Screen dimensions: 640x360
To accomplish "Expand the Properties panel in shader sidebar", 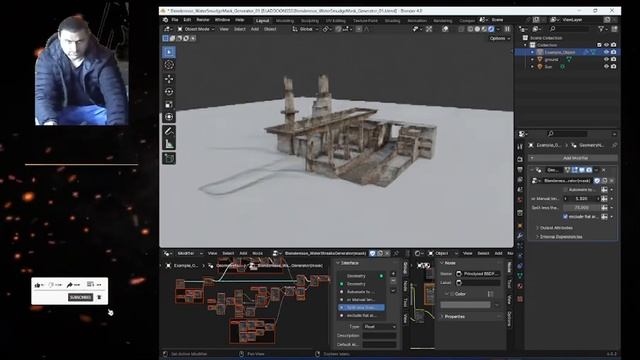I will click(452, 317).
